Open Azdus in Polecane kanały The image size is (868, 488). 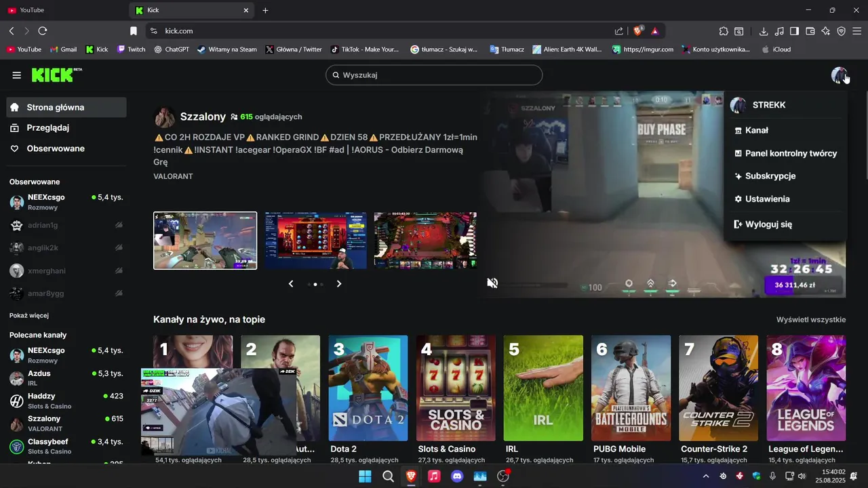(x=66, y=378)
